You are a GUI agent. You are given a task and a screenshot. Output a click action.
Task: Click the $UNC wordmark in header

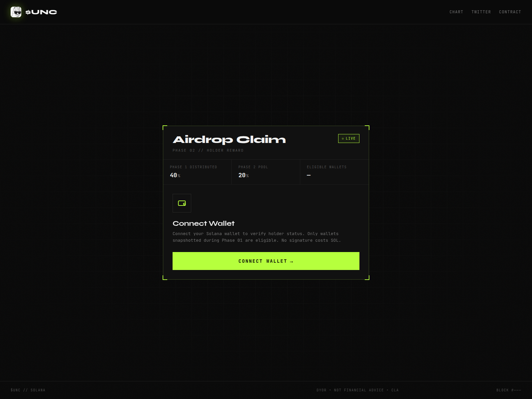41,12
